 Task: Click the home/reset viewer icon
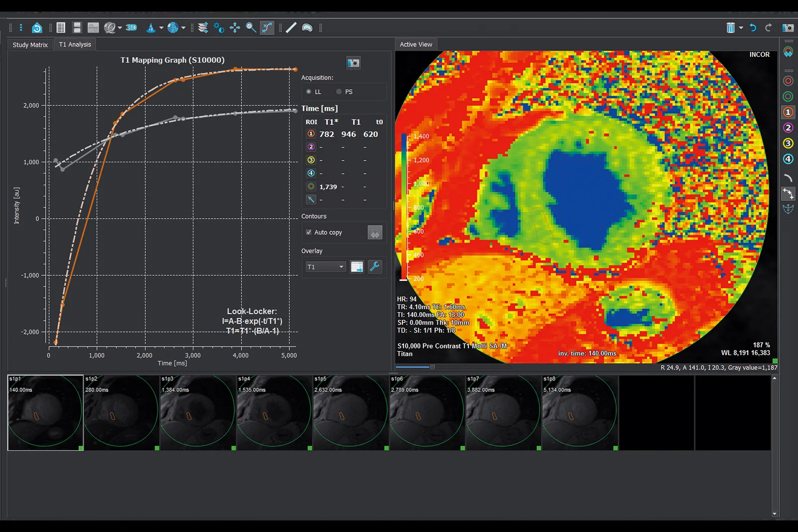37,28
